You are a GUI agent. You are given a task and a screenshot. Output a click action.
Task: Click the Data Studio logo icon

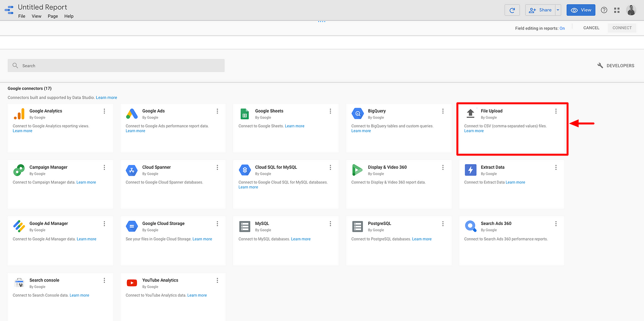tap(9, 10)
